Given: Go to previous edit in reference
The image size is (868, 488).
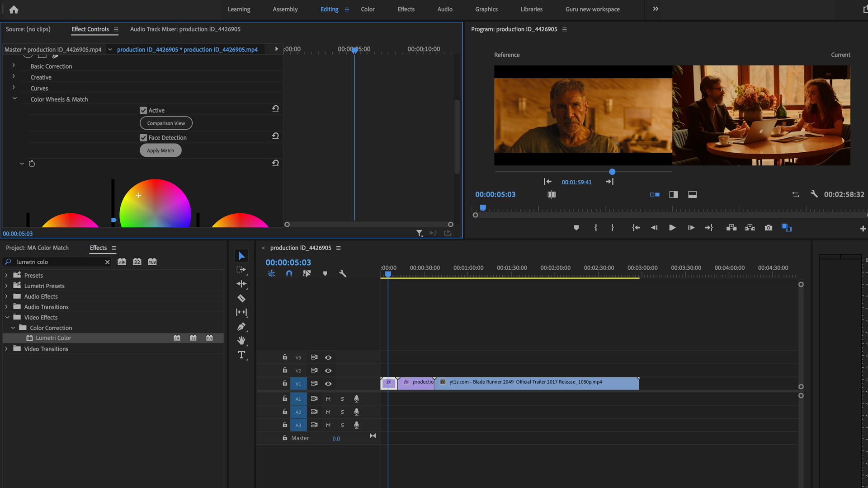Looking at the screenshot, I should [547, 182].
